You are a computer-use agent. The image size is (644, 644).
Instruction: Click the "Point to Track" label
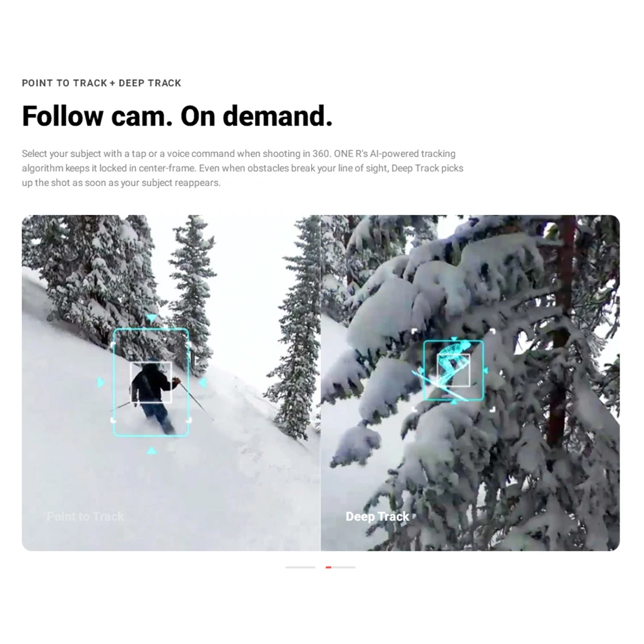86,516
